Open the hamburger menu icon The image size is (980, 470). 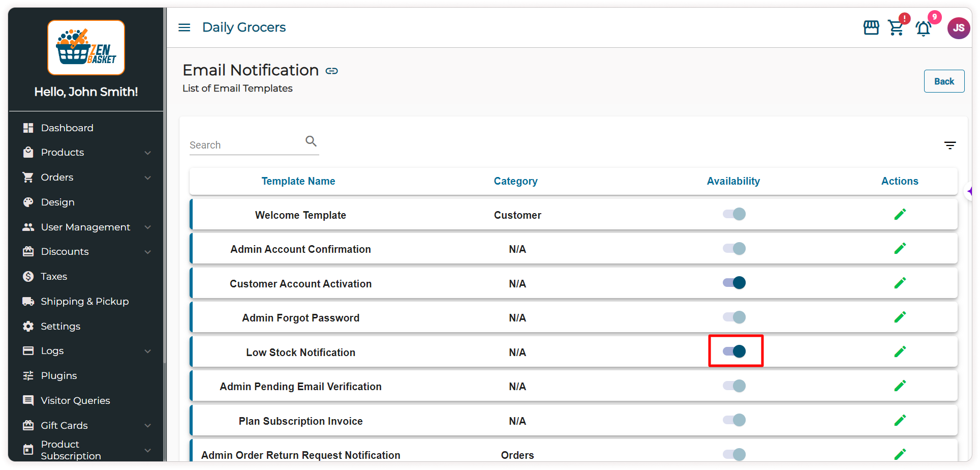[x=184, y=27]
